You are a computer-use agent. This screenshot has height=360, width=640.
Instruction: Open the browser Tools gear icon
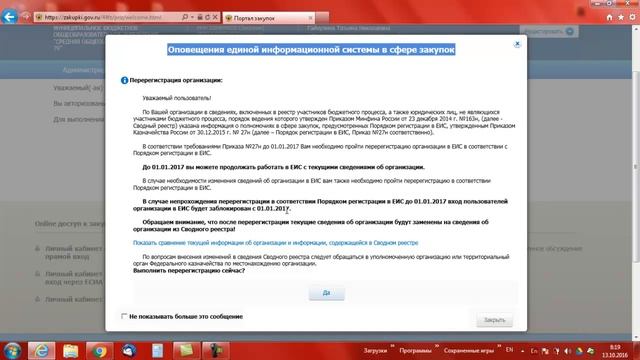pyautogui.click(x=632, y=17)
